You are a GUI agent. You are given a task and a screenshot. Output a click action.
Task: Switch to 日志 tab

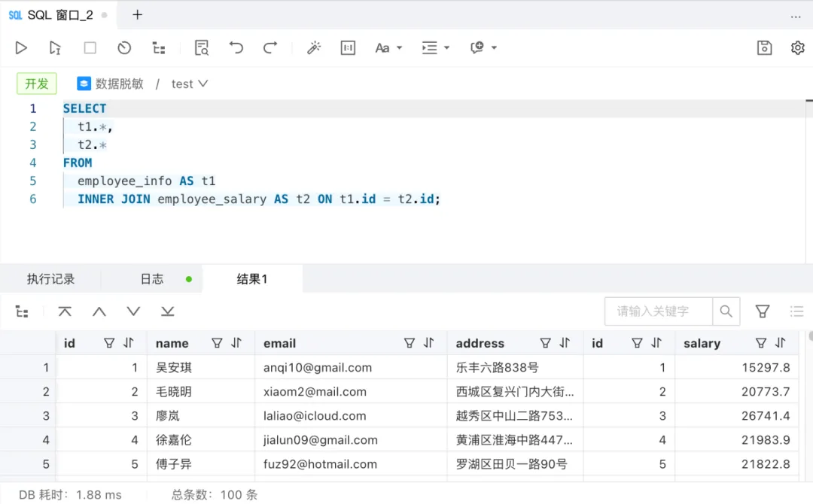point(152,278)
